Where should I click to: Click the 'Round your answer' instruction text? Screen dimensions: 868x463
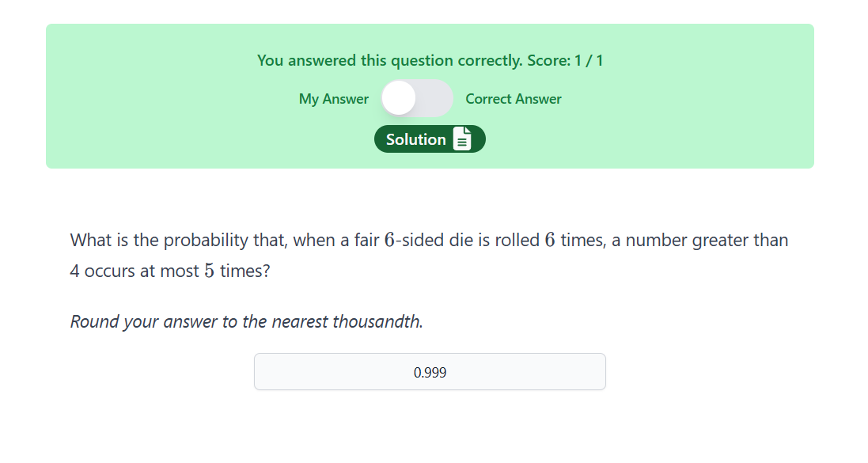pos(246,321)
